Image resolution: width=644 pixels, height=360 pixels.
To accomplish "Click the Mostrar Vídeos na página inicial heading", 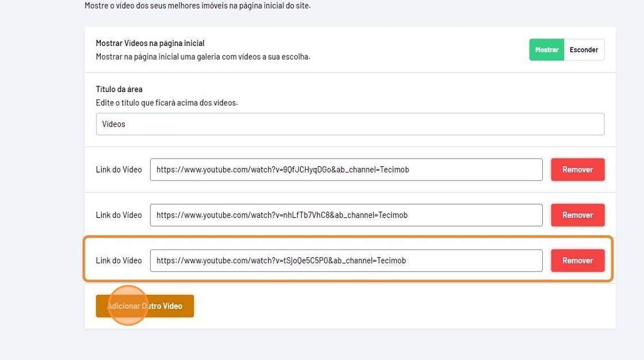I will tap(150, 43).
